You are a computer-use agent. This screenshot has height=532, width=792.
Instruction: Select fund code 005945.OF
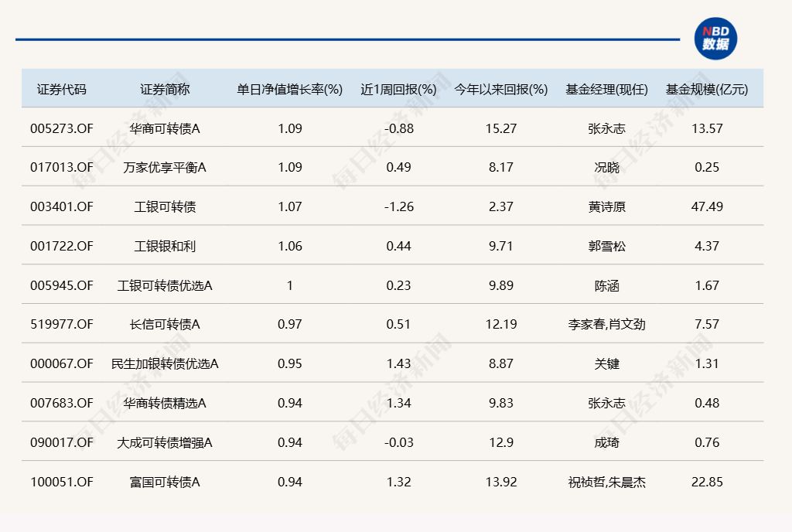click(x=62, y=285)
